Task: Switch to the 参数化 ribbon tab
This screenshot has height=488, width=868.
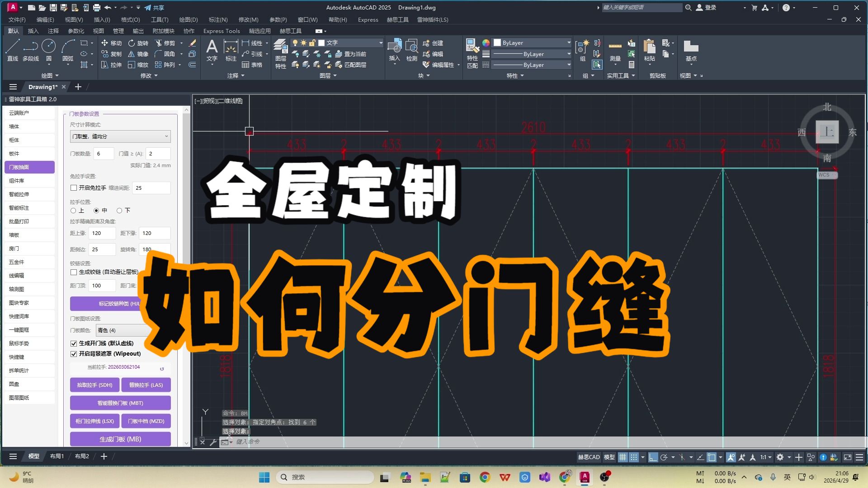Action: point(76,31)
